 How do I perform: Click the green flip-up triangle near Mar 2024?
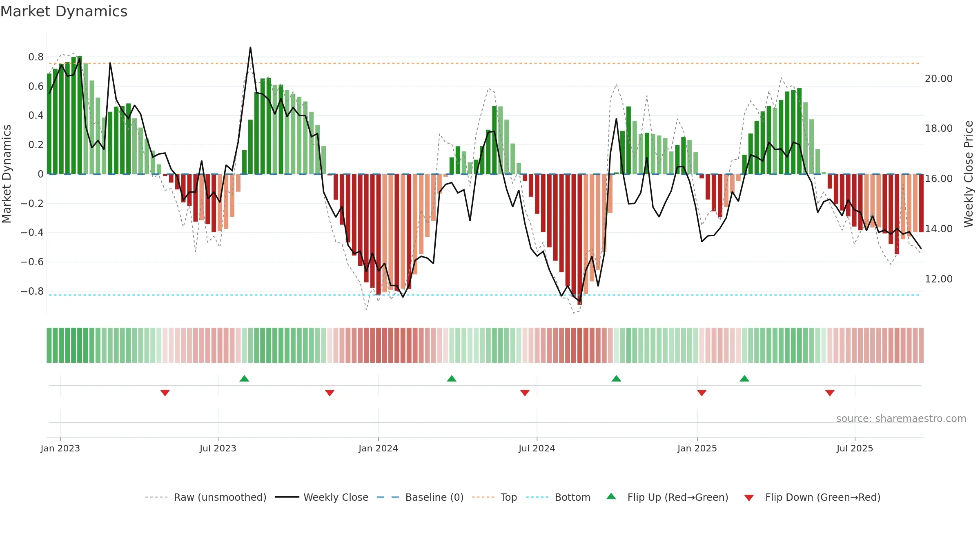(x=452, y=378)
